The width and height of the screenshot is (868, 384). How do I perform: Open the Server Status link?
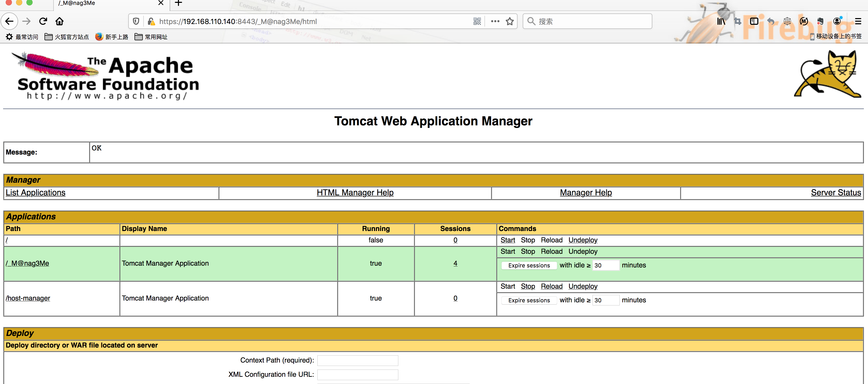click(x=836, y=193)
